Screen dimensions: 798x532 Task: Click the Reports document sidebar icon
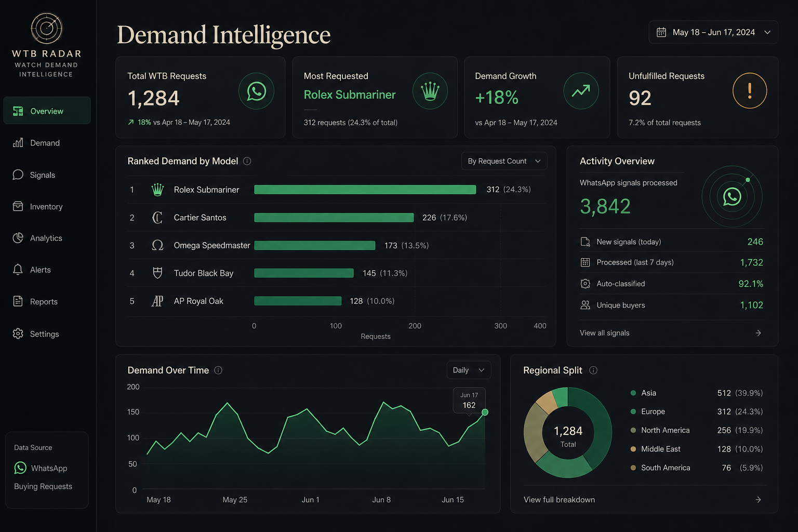click(x=18, y=301)
